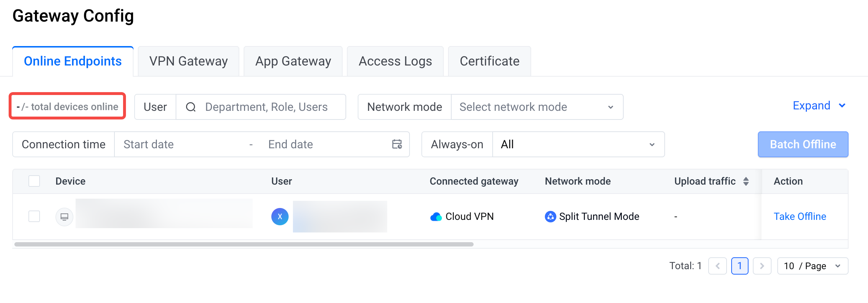Open the calendar icon in Connection time
Viewport: 868px width, 303px height.
coord(397,144)
